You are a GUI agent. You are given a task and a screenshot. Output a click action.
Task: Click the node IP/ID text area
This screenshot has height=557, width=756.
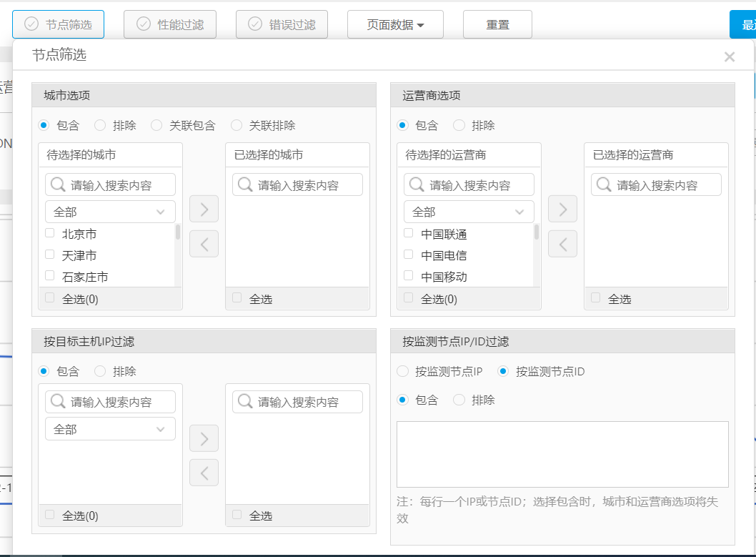point(562,454)
